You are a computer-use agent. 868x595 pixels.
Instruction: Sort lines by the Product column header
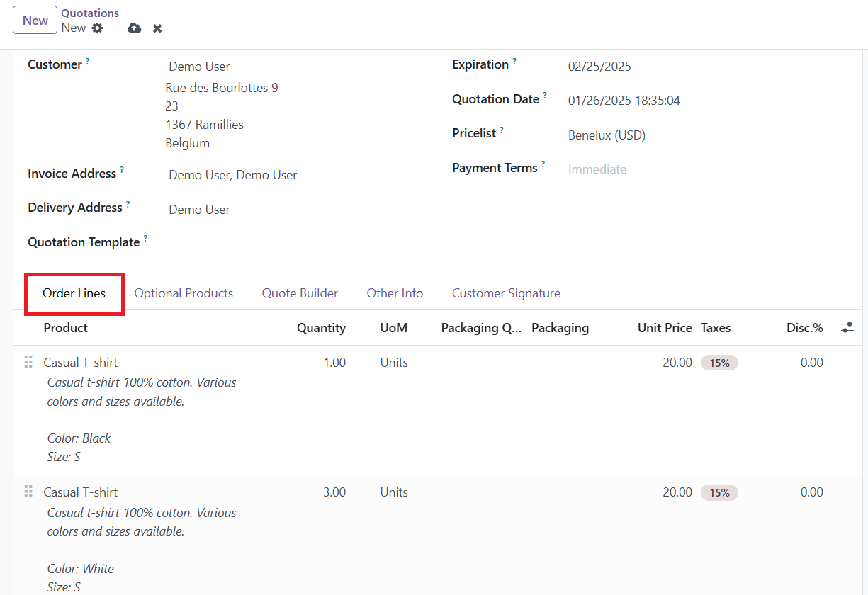66,328
